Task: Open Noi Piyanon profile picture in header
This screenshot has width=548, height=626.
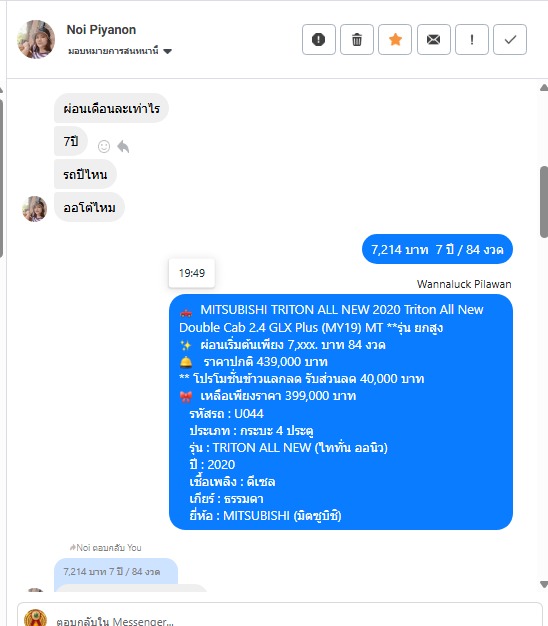Action: click(36, 39)
